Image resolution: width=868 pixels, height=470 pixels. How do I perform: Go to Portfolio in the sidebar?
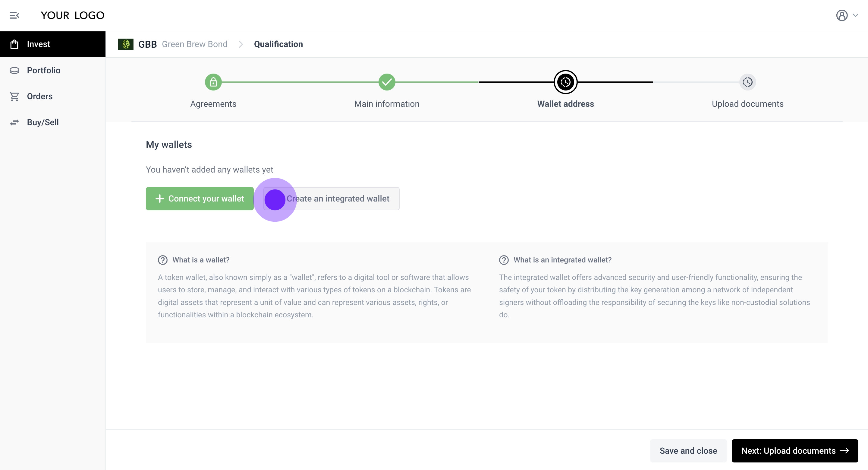43,70
